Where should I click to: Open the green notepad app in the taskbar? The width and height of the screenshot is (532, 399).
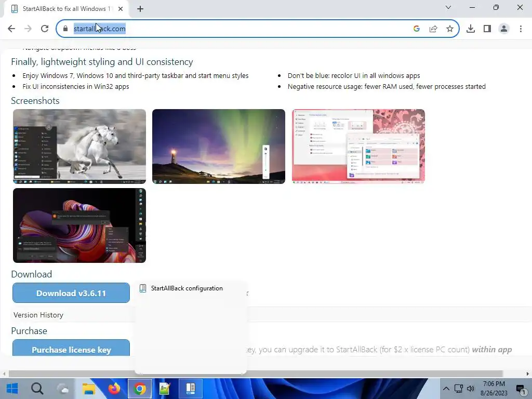165,389
